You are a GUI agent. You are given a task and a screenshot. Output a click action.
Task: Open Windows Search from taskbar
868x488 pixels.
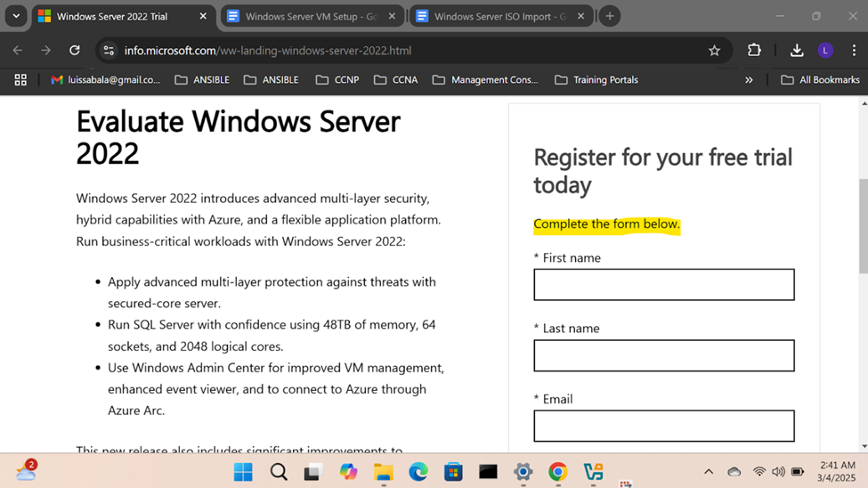coord(279,472)
